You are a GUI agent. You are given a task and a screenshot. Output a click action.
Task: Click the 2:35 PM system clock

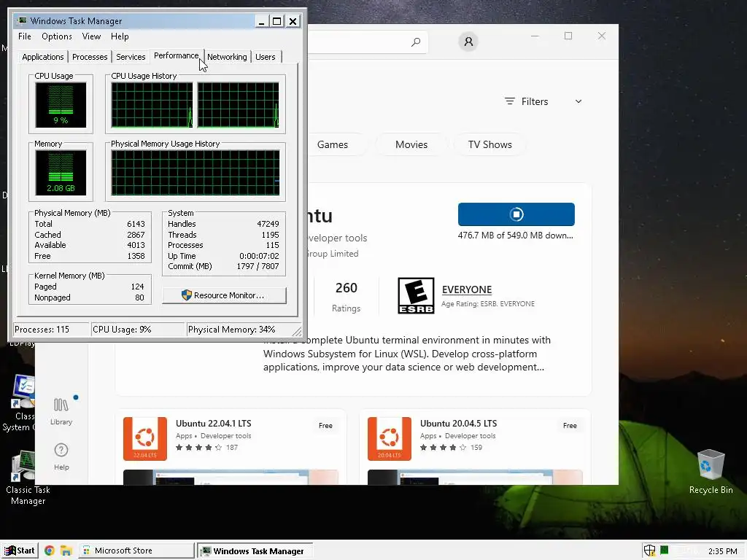723,551
